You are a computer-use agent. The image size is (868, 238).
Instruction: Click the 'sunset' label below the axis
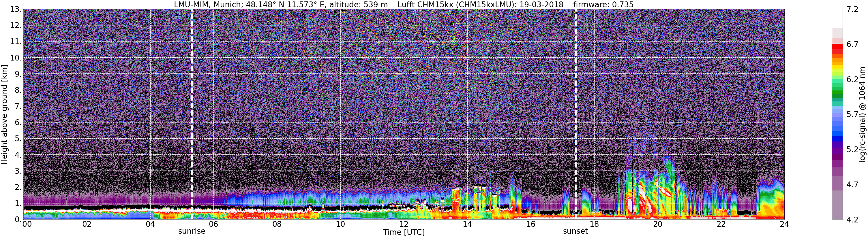pyautogui.click(x=575, y=231)
